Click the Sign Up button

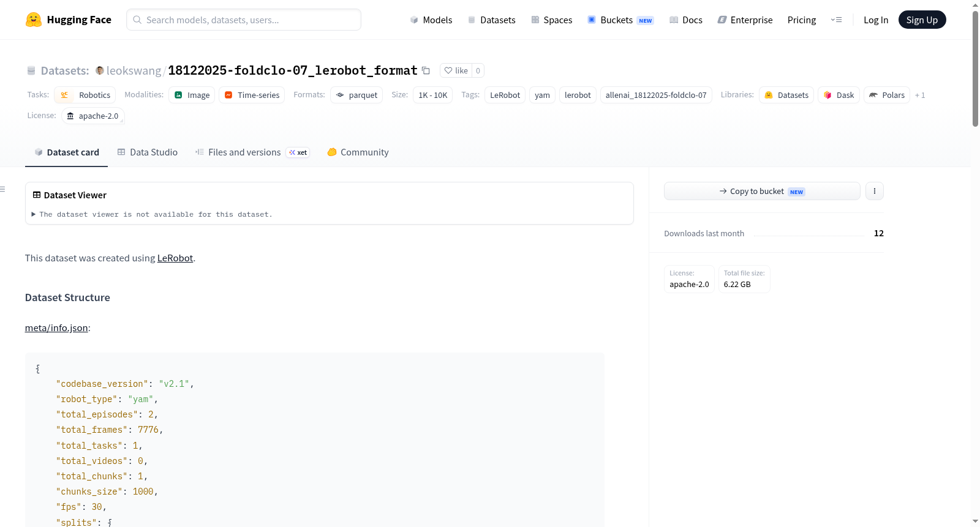pos(922,20)
